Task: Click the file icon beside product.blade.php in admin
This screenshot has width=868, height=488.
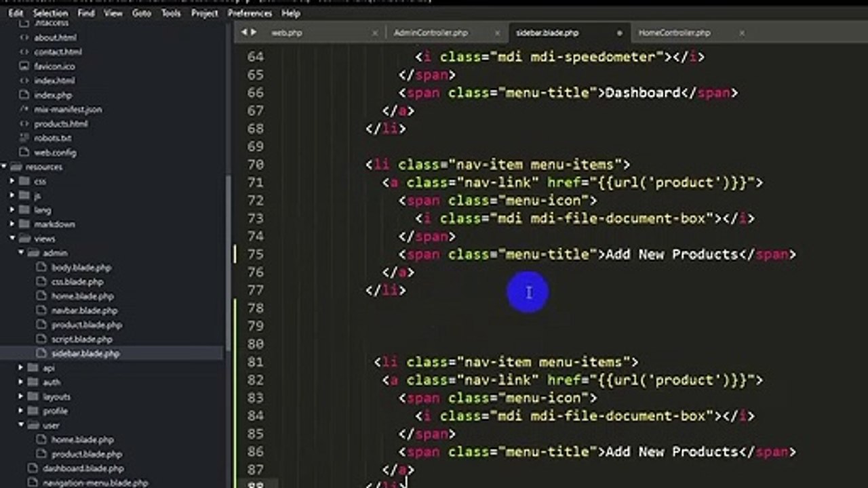Action: (x=41, y=325)
